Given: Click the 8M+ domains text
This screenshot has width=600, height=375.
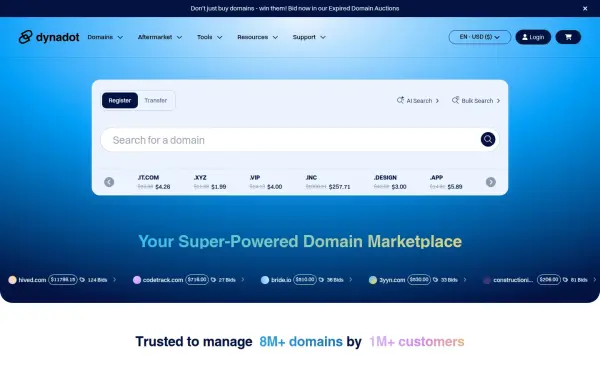Looking at the screenshot, I should coord(301,341).
